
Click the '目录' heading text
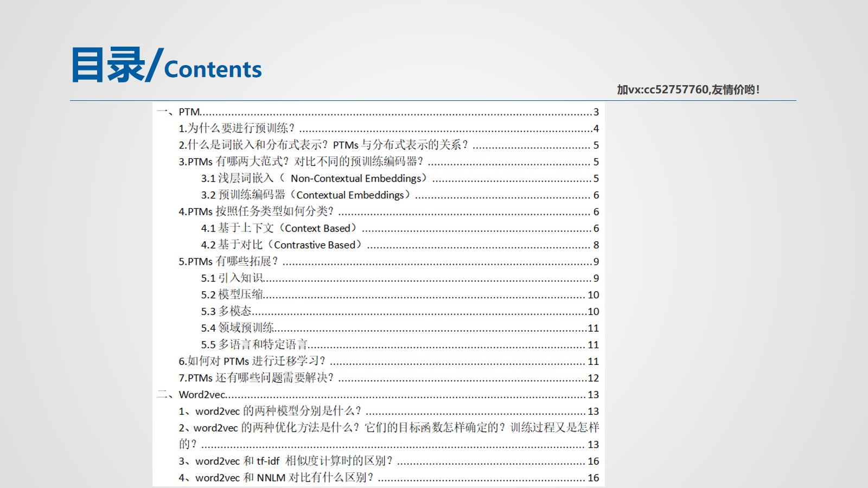[108, 65]
